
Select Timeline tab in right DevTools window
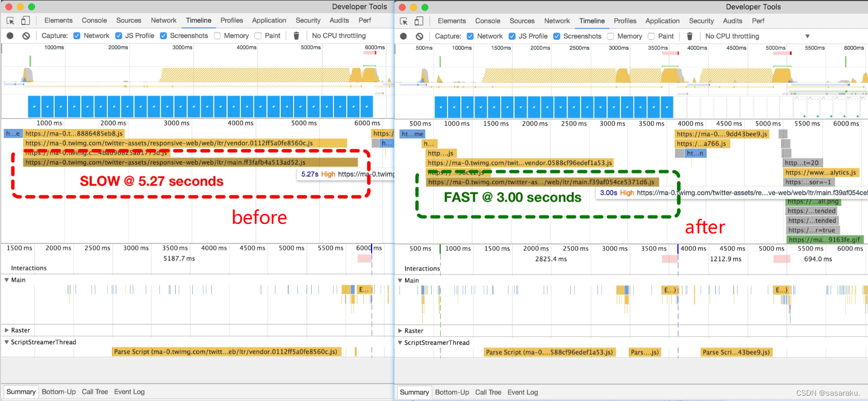[592, 21]
